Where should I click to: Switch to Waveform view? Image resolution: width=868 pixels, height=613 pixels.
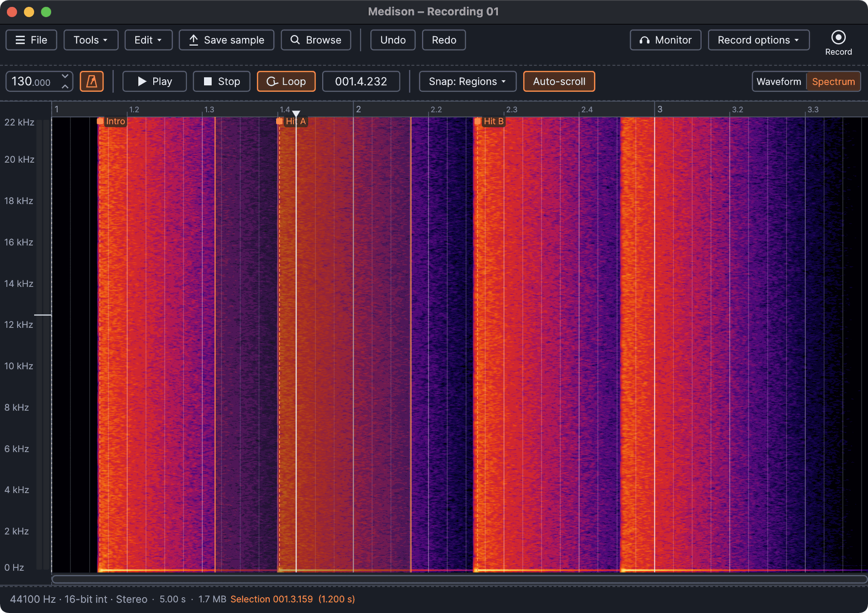pos(779,81)
